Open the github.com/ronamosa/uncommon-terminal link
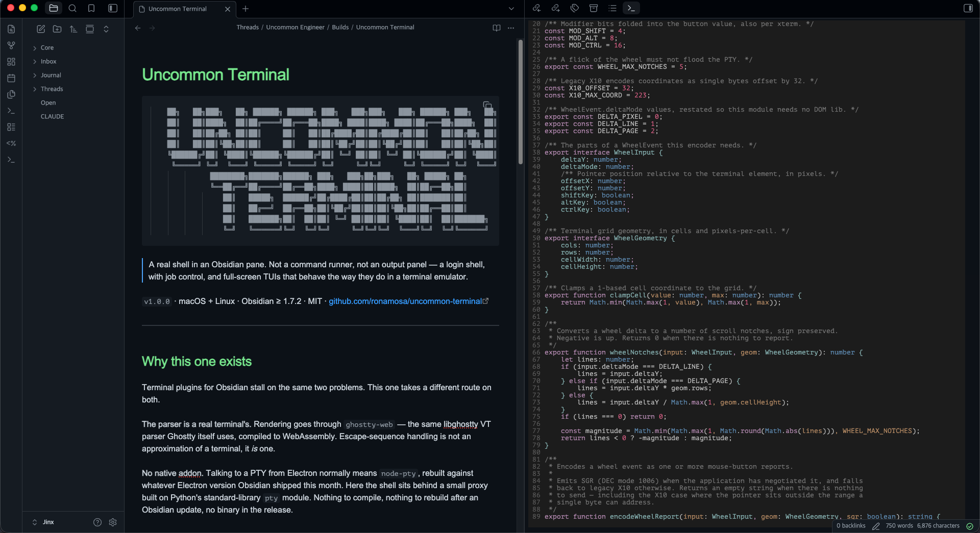Screen dimensions: 980x533 click(x=405, y=301)
